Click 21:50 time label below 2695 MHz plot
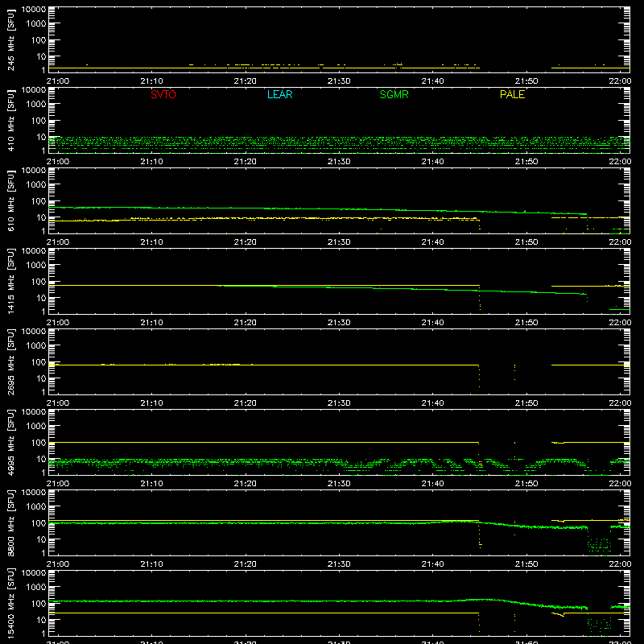The width and height of the screenshot is (644, 644). [x=526, y=403]
